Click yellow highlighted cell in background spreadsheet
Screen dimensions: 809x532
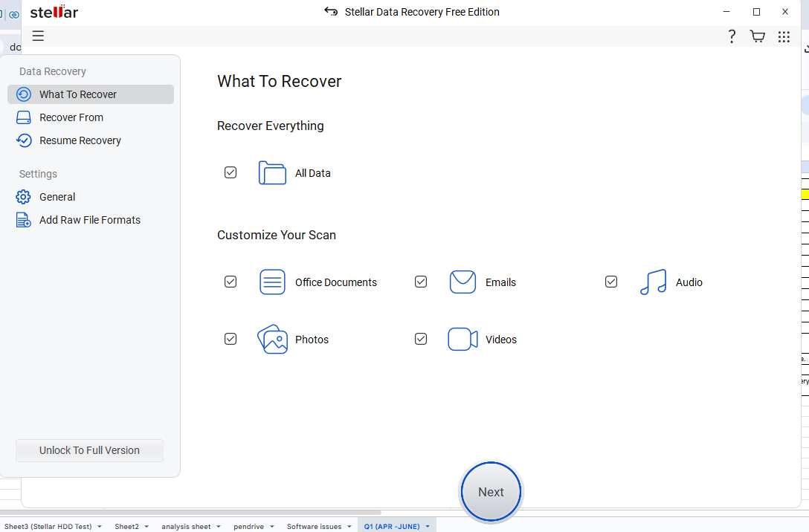(805, 195)
